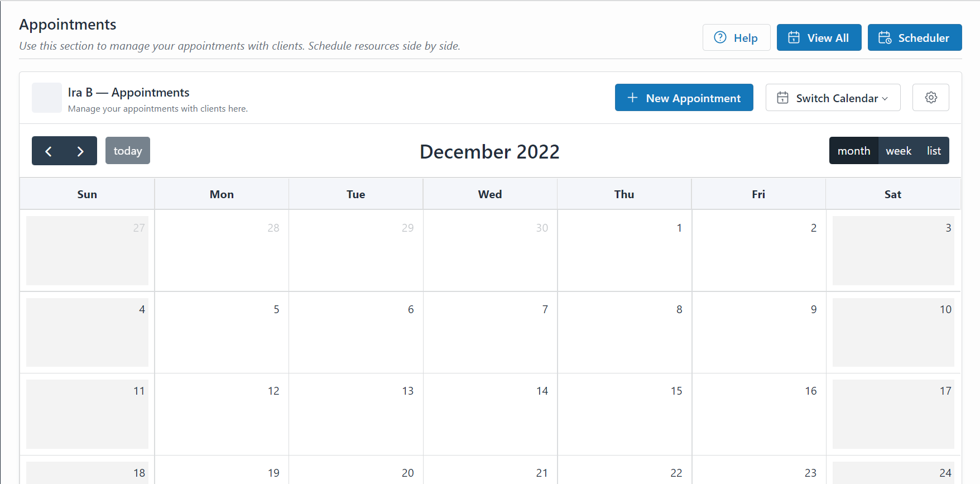Select December 1 on the calendar
Image resolution: width=980 pixels, height=484 pixels.
click(624, 251)
